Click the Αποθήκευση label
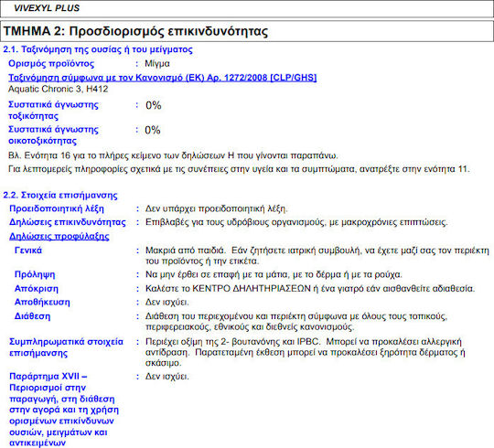Image resolution: width=494 pixels, height=448 pixels. coord(42,303)
